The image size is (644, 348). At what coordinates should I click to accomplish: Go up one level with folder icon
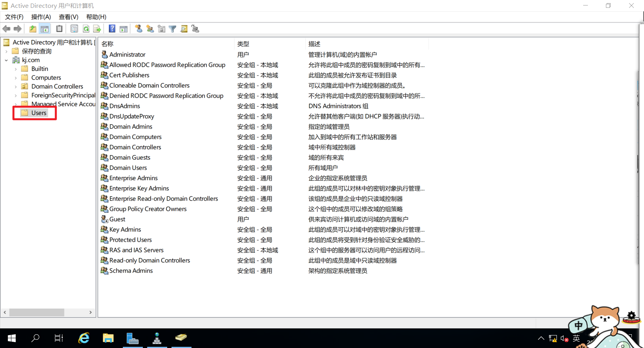33,29
